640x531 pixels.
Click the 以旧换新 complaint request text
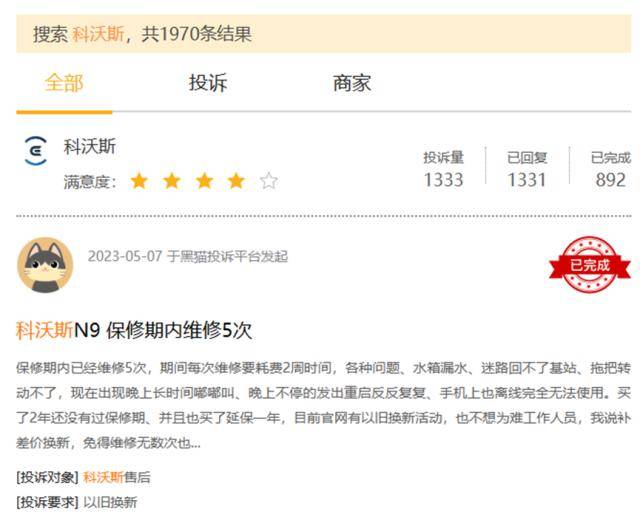pyautogui.click(x=110, y=502)
